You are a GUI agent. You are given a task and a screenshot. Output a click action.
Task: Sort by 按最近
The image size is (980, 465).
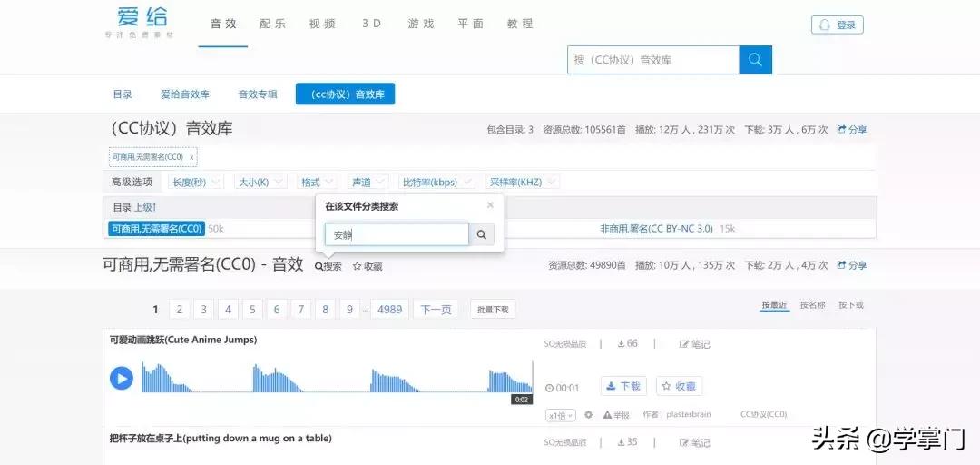(774, 305)
